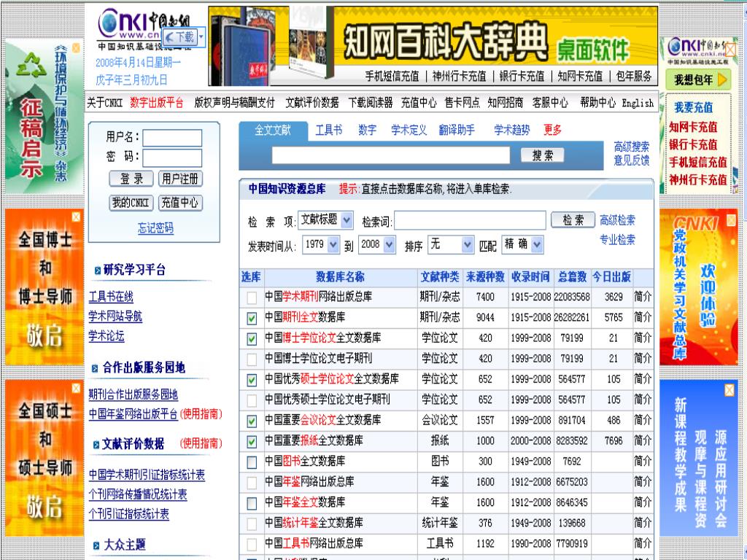Image resolution: width=747 pixels, height=560 pixels.
Task: Click the CNKI logo at the page header
Action: point(143,28)
